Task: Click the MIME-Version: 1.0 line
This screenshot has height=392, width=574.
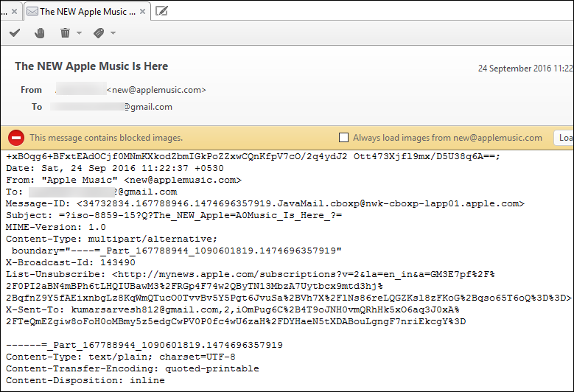Action: (56, 227)
